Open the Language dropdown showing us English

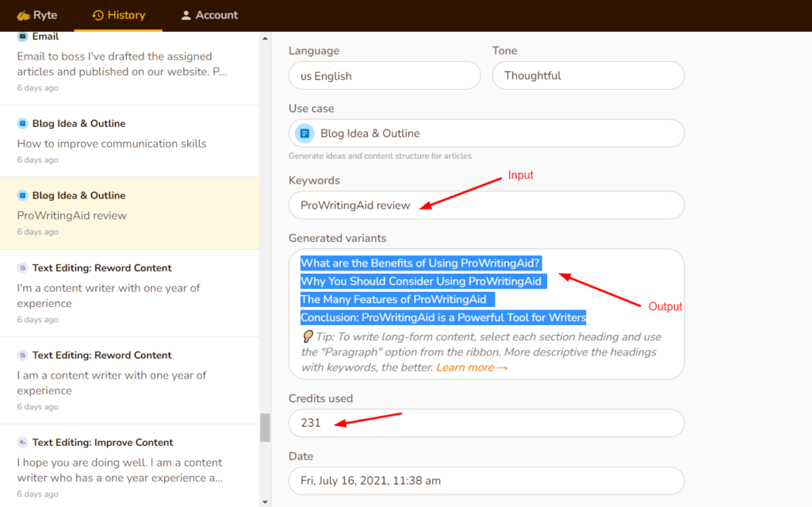[385, 76]
